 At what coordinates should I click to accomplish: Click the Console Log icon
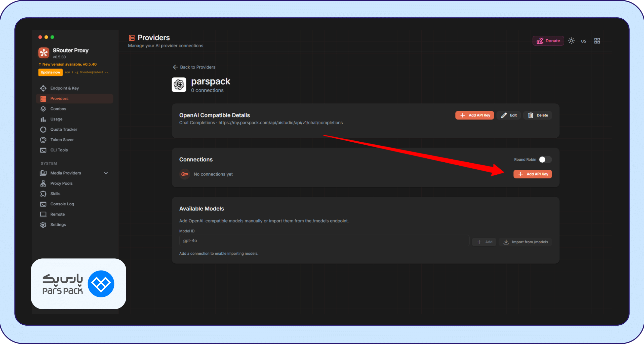[43, 204]
